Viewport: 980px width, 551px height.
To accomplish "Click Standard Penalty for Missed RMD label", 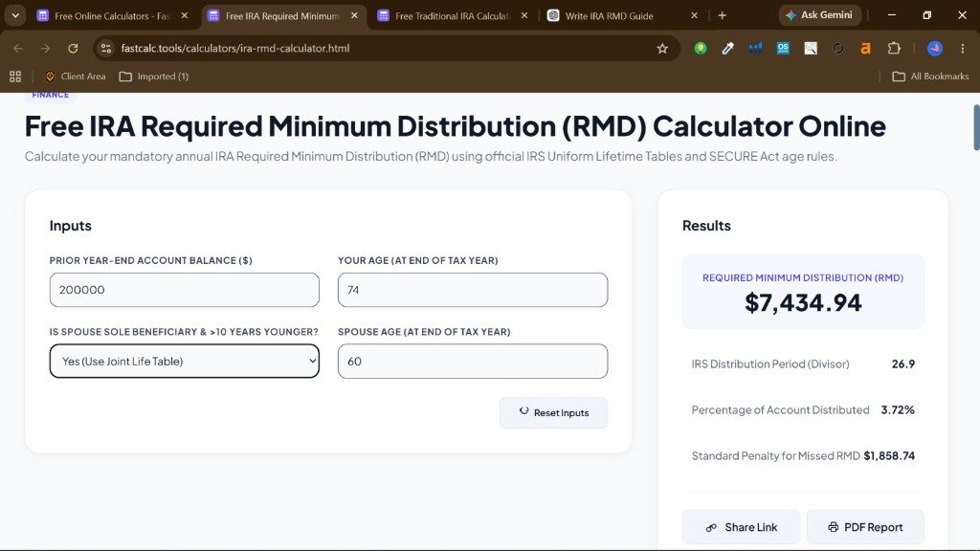I will (775, 456).
